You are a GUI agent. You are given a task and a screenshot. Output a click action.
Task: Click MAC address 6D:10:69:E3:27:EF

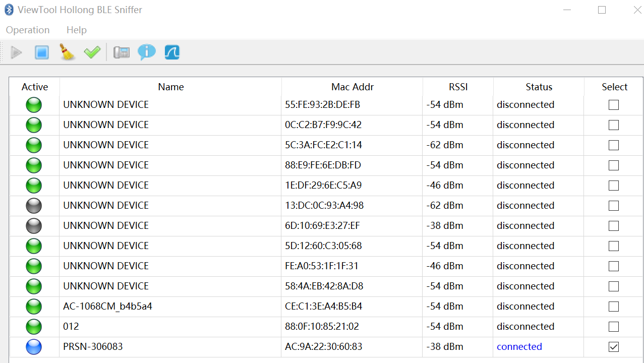point(323,226)
